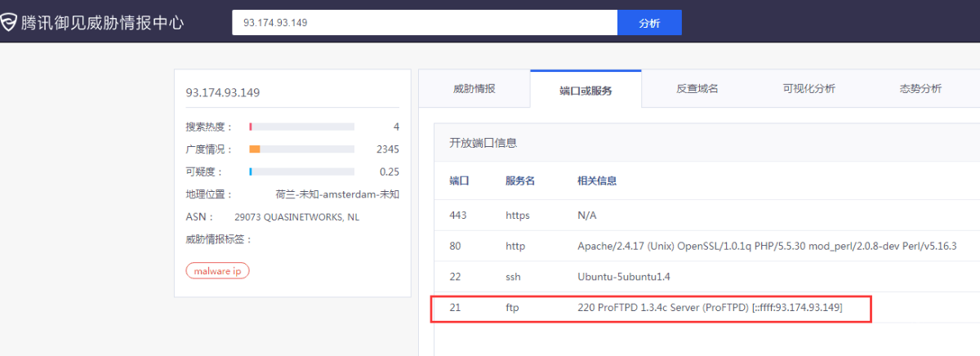Click the 服务名 column header
The width and height of the screenshot is (980, 356).
coord(520,180)
